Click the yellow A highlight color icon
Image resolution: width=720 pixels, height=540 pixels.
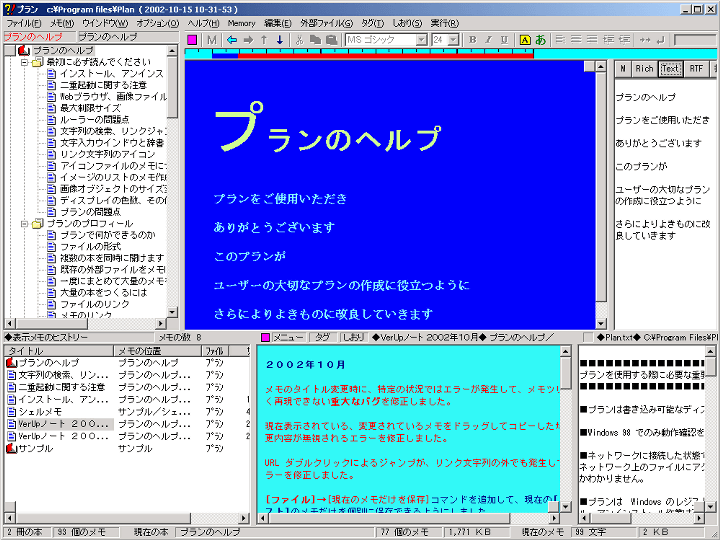click(x=524, y=40)
